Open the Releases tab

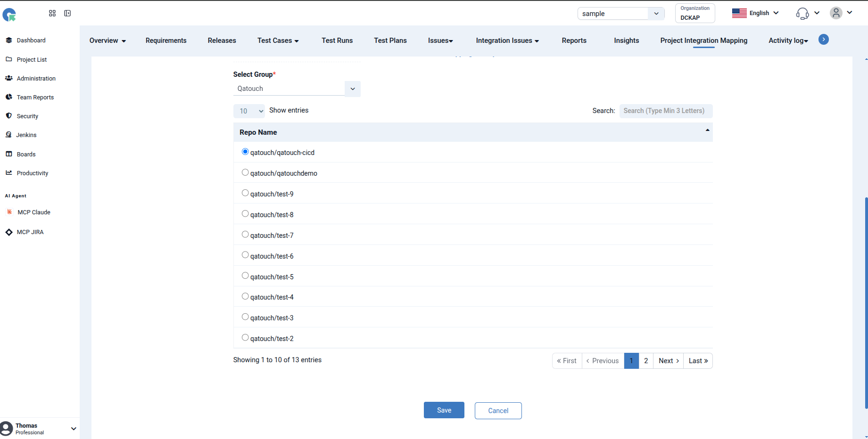point(222,41)
